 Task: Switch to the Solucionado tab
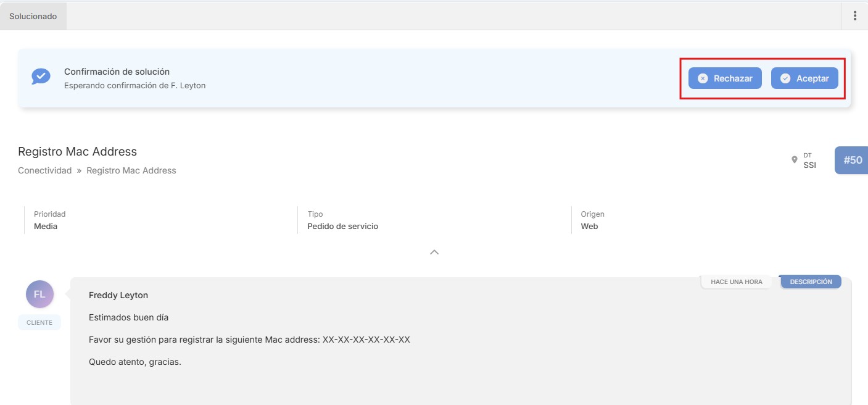coord(33,17)
